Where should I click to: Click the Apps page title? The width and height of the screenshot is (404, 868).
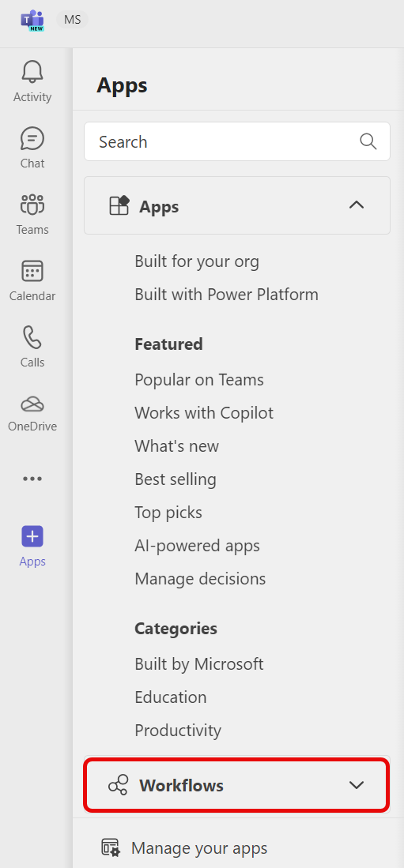(x=122, y=86)
